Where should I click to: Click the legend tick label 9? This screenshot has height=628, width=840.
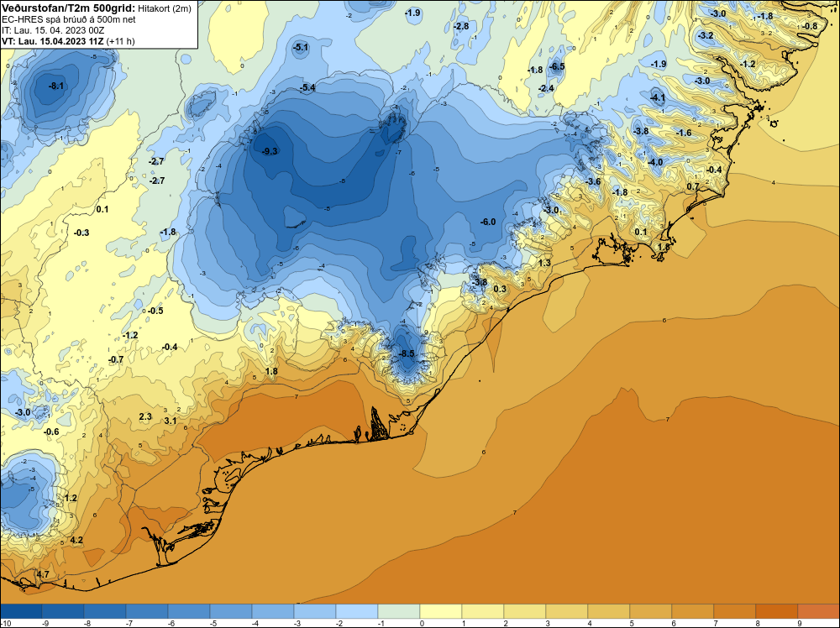click(799, 623)
